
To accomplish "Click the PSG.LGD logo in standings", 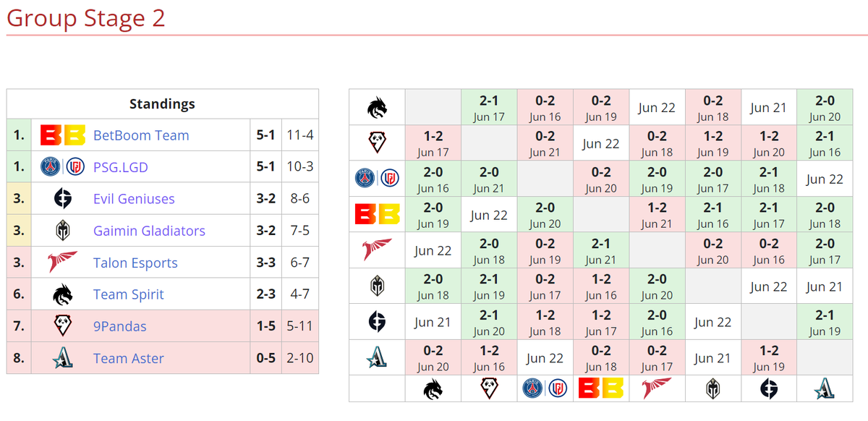I will pyautogui.click(x=62, y=167).
